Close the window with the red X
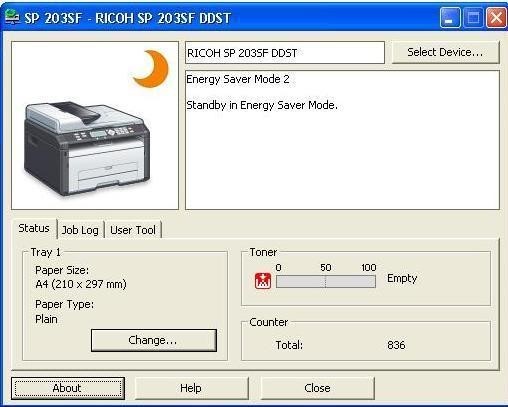The width and height of the screenshot is (508, 407). coord(496,18)
